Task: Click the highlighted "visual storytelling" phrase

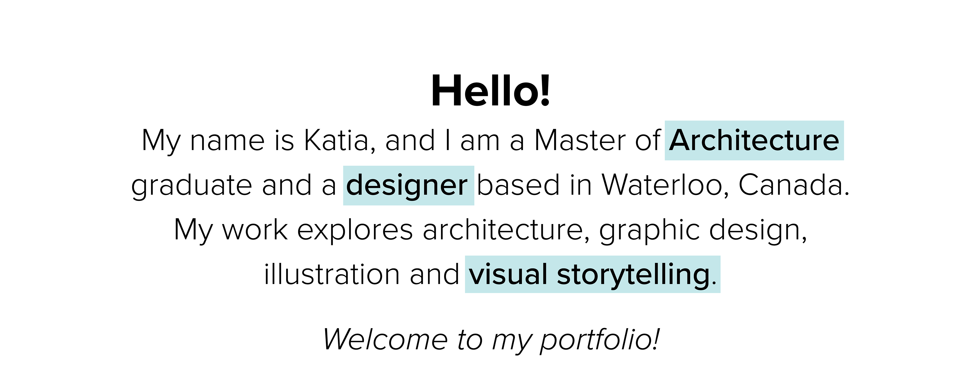Action: pyautogui.click(x=589, y=274)
